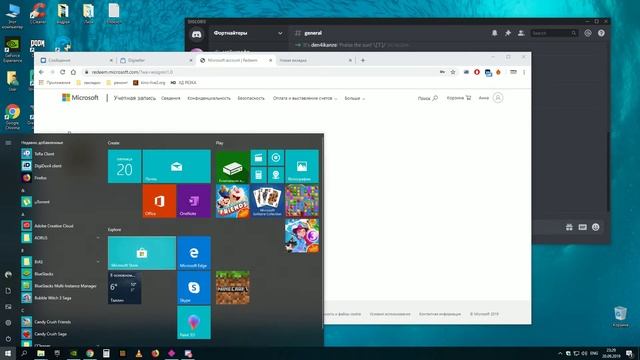Switch to the Microsoft account Redeem tab
640x360 pixels.
(236, 60)
